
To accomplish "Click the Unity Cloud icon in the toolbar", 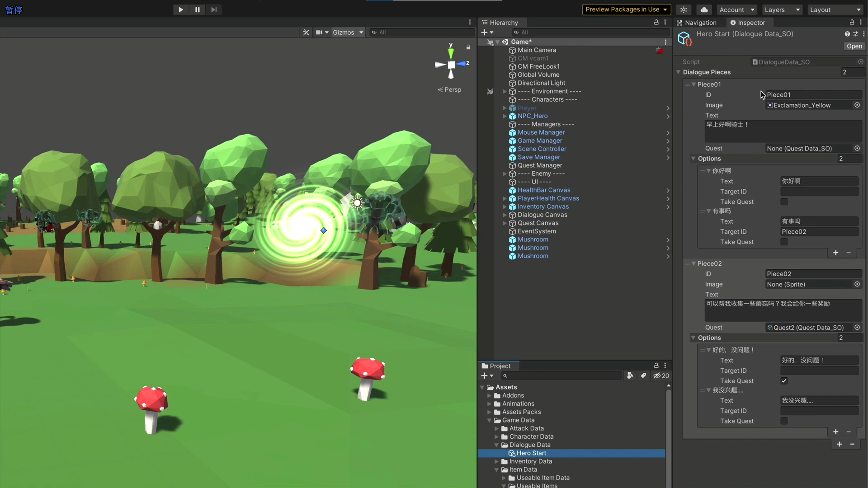I will click(x=703, y=9).
